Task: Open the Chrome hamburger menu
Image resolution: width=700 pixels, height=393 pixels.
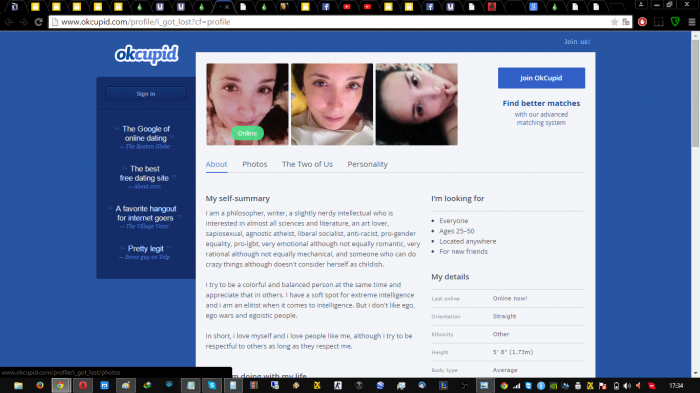Action: [692, 22]
